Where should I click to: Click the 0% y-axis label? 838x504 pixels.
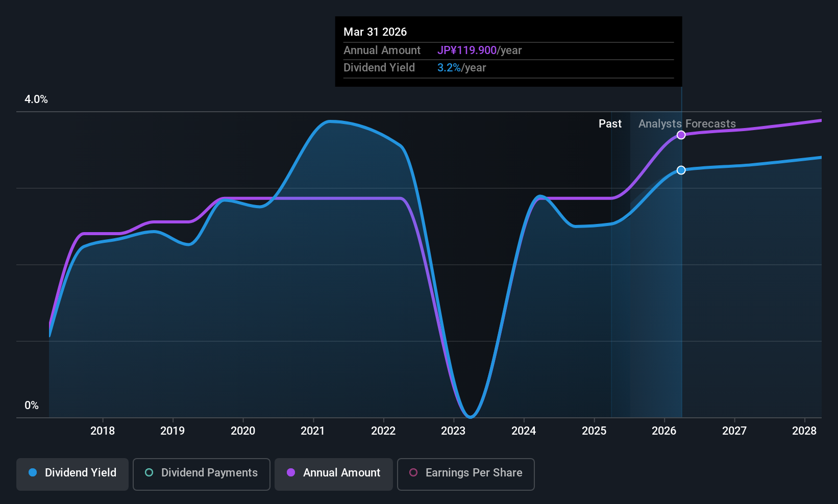tap(32, 406)
